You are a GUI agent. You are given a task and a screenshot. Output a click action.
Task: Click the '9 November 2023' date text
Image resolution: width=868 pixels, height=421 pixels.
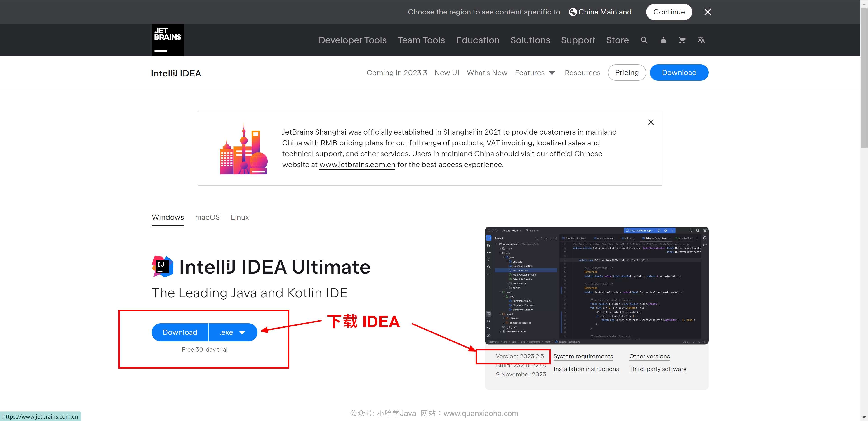coord(521,374)
